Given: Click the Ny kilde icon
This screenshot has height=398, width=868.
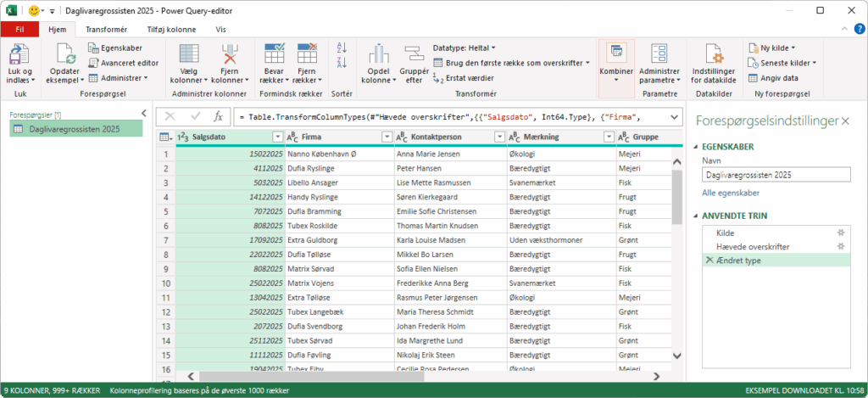Looking at the screenshot, I should point(753,48).
